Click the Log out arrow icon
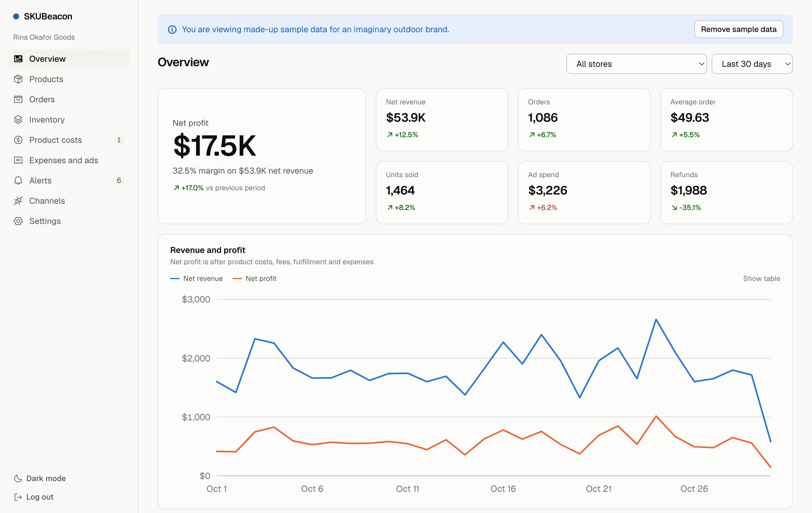The height and width of the screenshot is (513, 812). [18, 497]
